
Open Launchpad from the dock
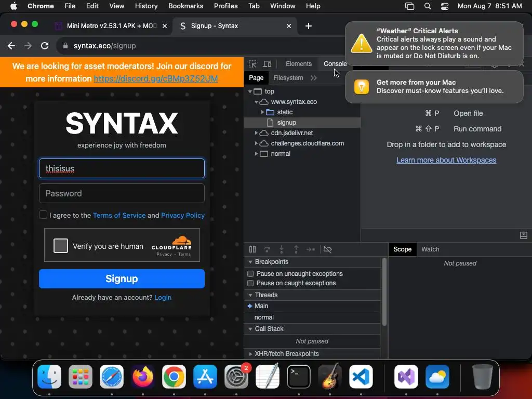(81, 377)
